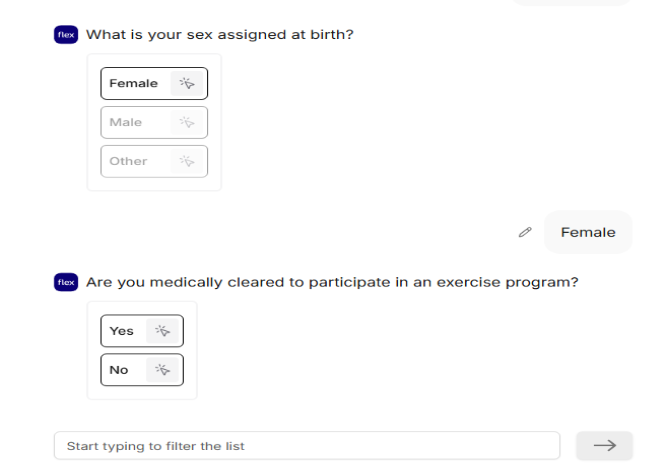Click the cursor icon on the Male option
Viewport: 666px width, 475px height.
[x=186, y=123]
